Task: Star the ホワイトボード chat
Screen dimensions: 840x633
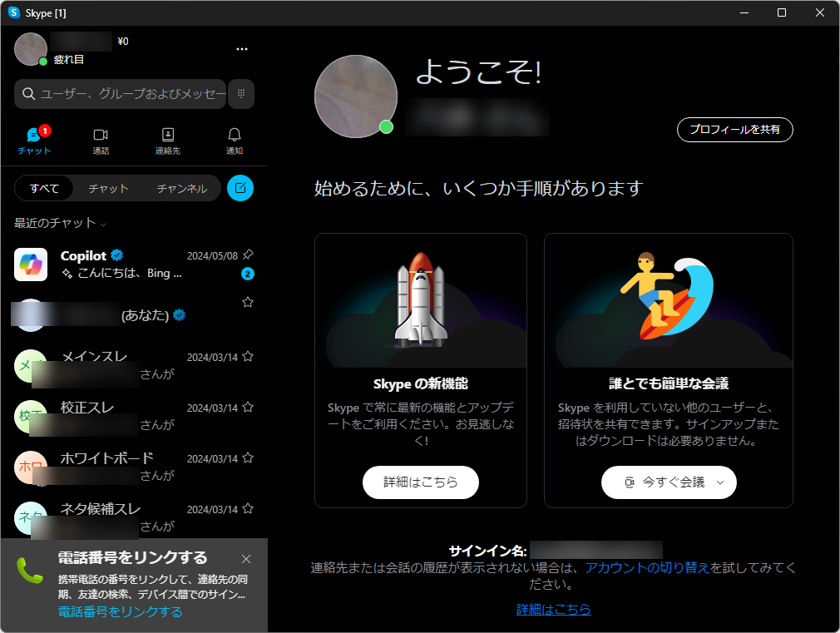Action: (x=247, y=457)
